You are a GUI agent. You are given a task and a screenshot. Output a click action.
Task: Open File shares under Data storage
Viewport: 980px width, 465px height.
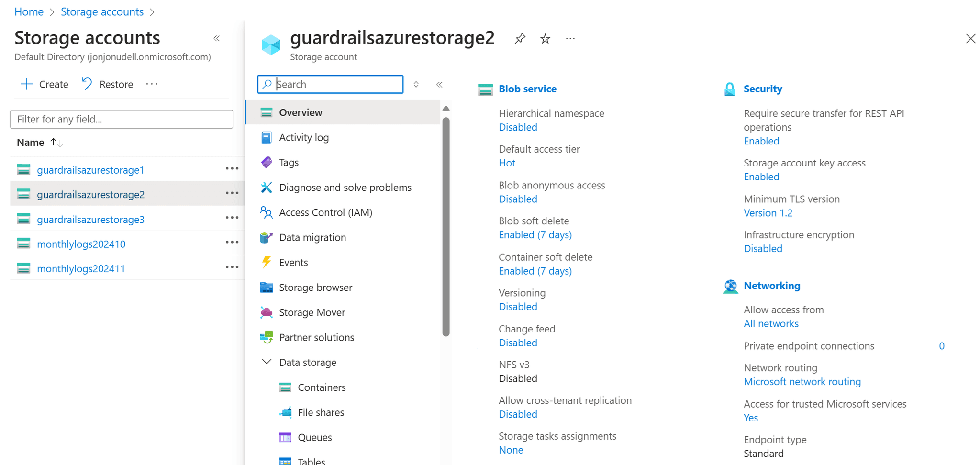point(321,412)
